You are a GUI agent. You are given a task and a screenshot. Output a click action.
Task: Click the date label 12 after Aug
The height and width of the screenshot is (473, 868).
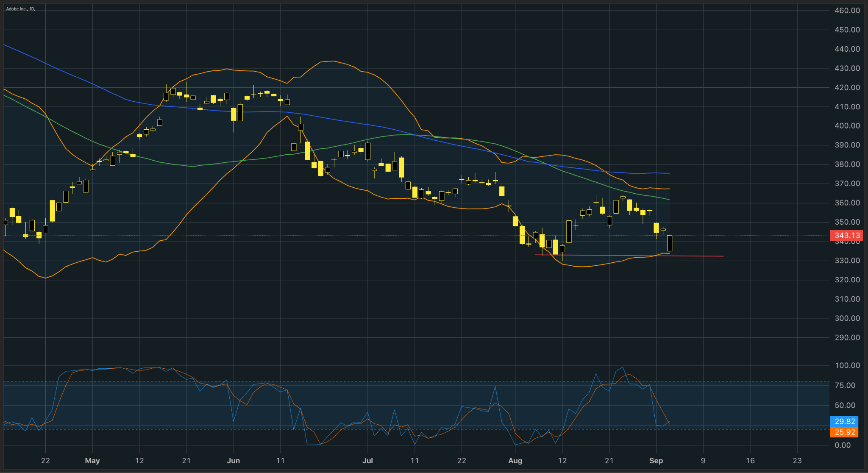pyautogui.click(x=562, y=461)
